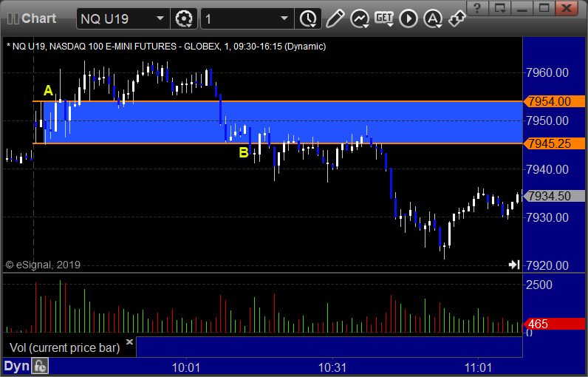Minimize the chart window
Screen dimensions: 588x377
coord(522,8)
